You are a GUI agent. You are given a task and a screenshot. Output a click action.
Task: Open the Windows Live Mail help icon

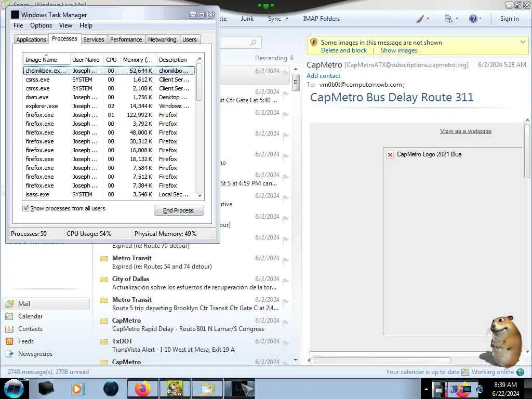coord(473,19)
